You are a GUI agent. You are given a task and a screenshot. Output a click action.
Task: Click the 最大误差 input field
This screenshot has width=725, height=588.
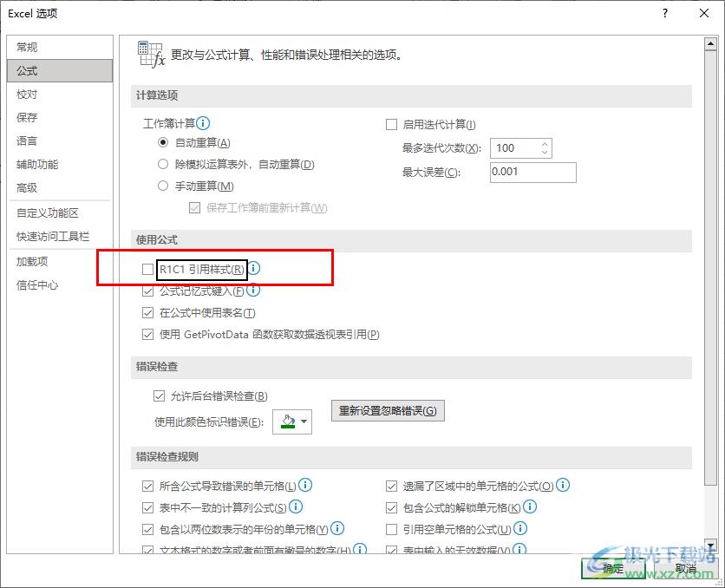(x=533, y=173)
